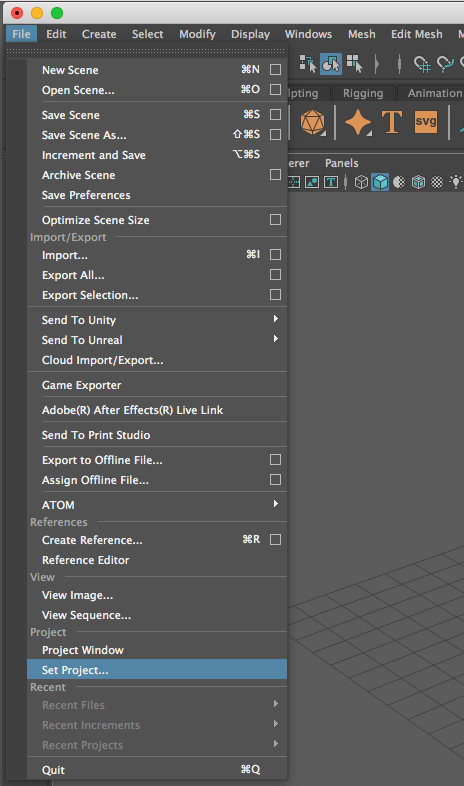Open the Mesh menu

(x=362, y=34)
